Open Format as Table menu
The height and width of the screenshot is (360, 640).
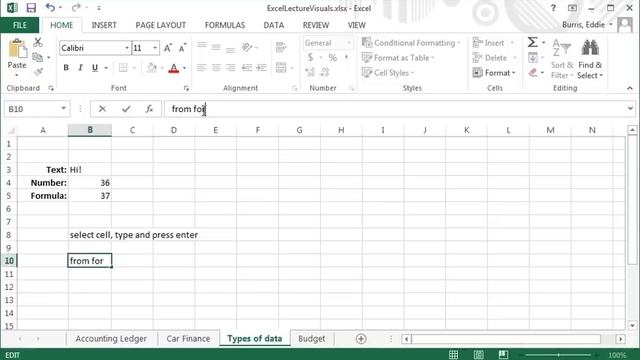(398, 58)
